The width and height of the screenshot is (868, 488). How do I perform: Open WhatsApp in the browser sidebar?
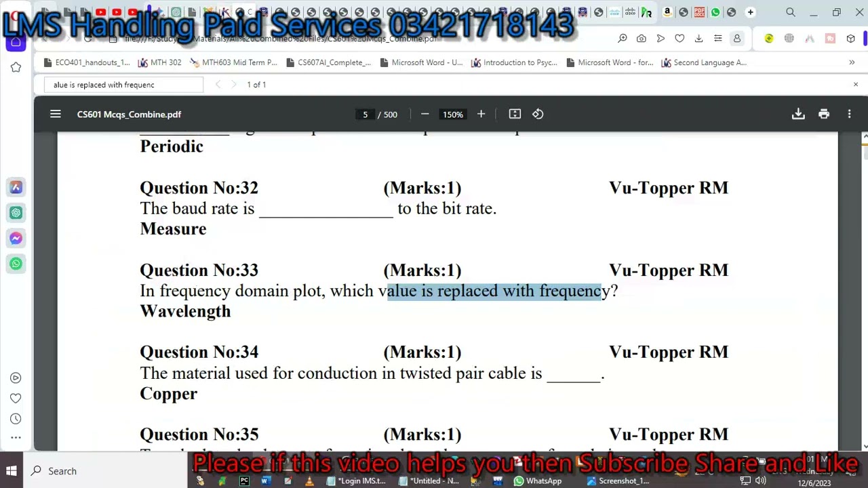pos(16,264)
